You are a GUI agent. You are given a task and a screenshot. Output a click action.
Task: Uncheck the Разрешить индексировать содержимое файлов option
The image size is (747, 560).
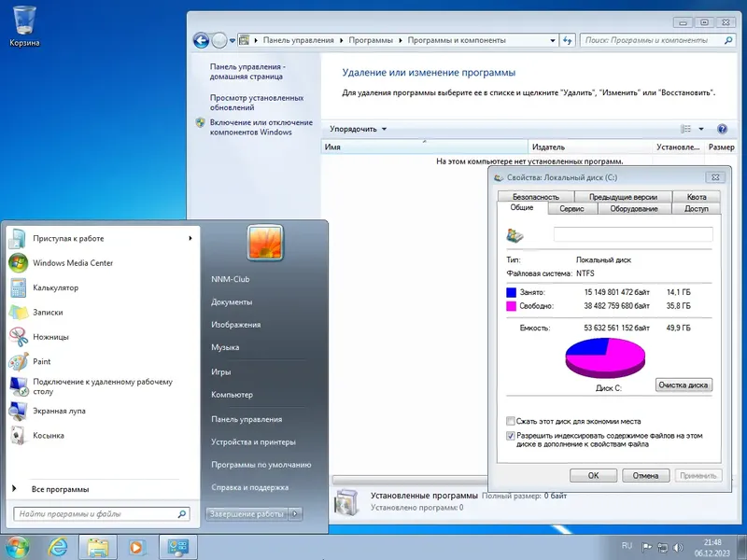(511, 436)
